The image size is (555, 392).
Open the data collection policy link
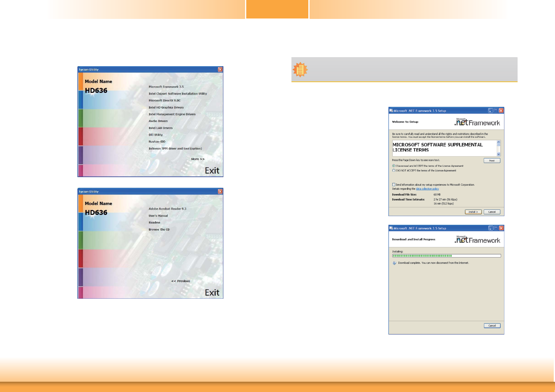click(x=427, y=189)
